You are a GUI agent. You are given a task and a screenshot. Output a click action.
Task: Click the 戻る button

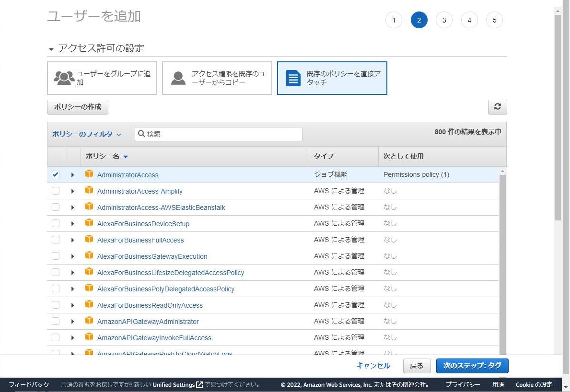coord(417,366)
